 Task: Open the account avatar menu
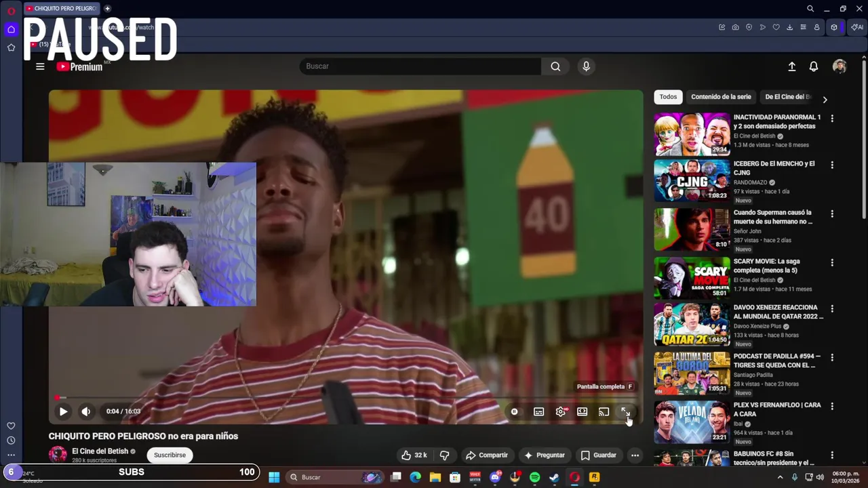840,66
